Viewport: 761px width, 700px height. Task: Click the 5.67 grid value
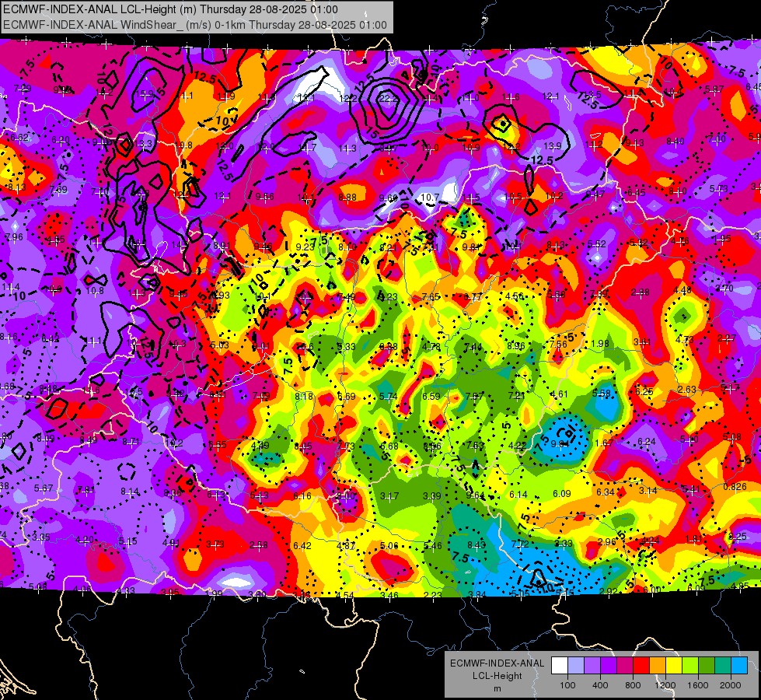(44, 488)
